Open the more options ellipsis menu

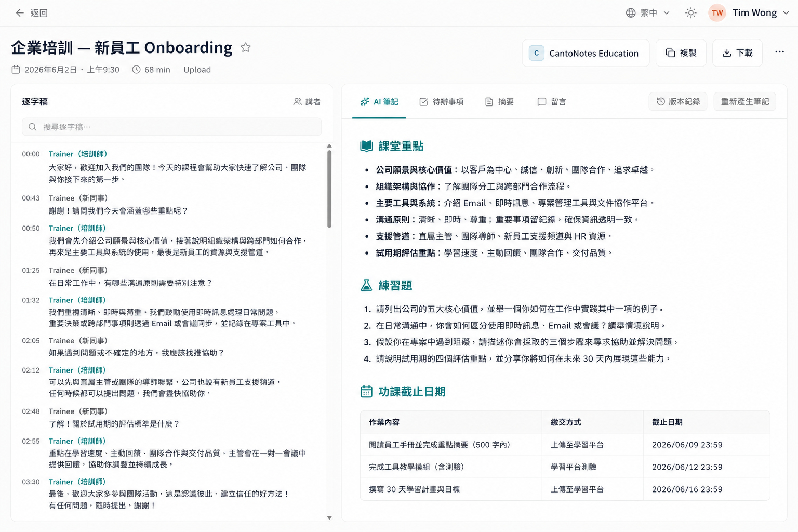pos(779,52)
